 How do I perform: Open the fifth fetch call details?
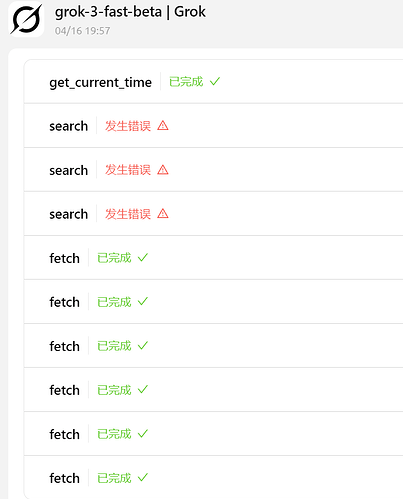213,434
